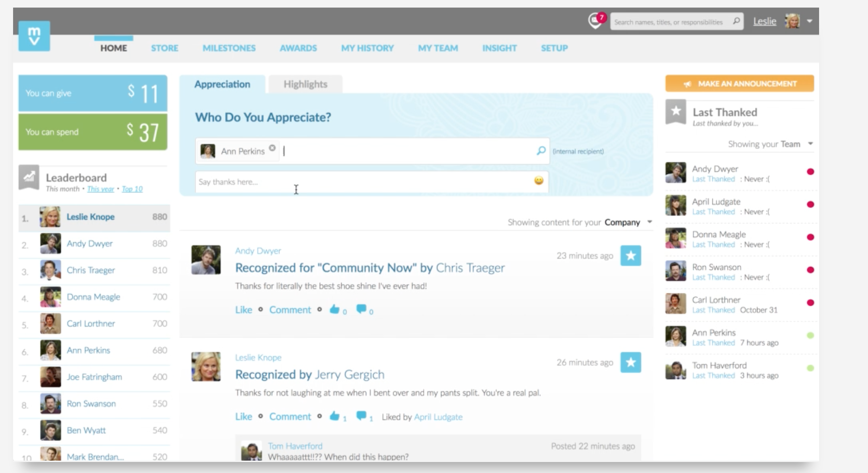Click the green status dot beside Ann Perkins

pos(810,335)
